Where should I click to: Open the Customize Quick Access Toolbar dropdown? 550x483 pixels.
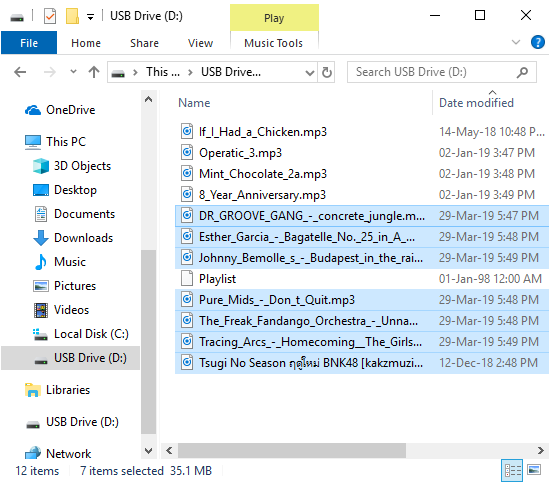pos(90,16)
